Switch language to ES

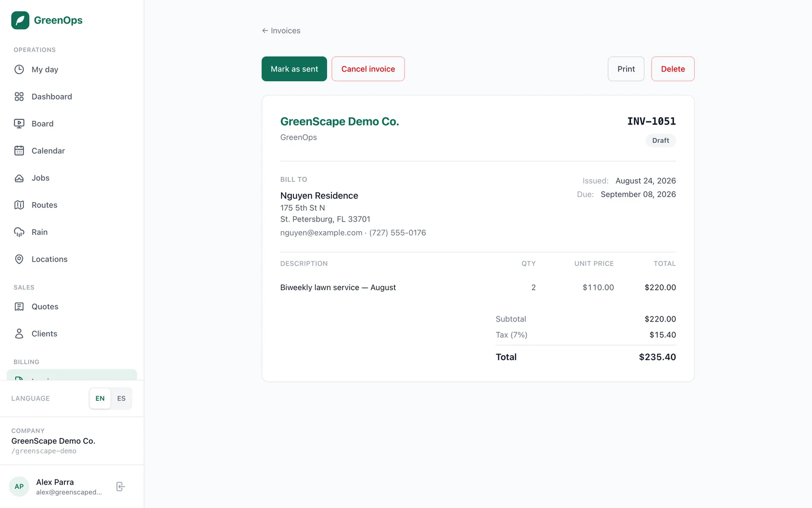click(121, 398)
